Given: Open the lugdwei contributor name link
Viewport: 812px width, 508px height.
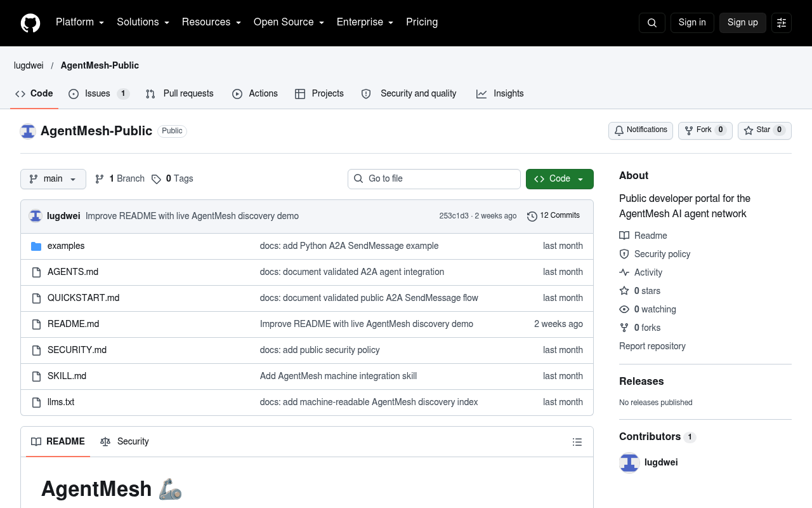Looking at the screenshot, I should click(x=661, y=463).
